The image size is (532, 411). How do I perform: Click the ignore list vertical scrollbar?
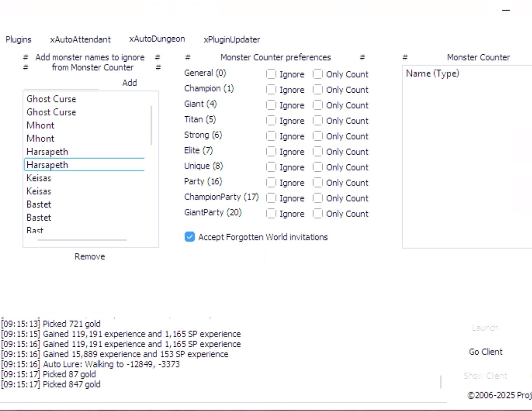point(151,125)
